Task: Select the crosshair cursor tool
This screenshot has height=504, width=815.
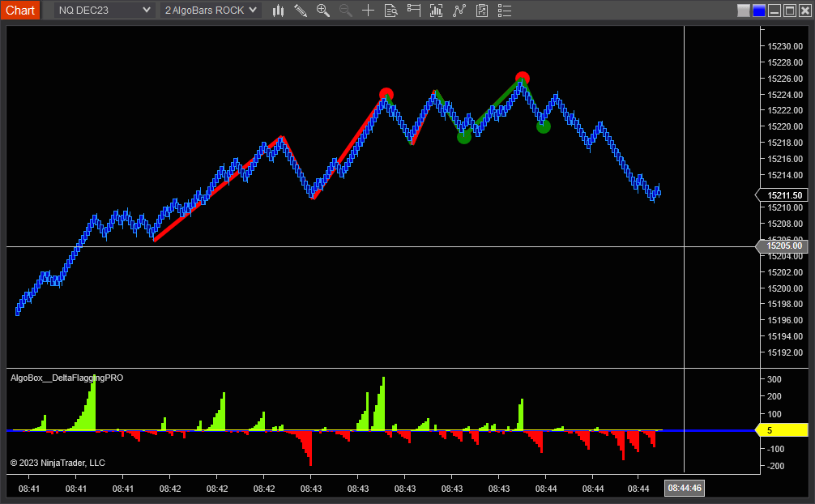Action: [368, 11]
